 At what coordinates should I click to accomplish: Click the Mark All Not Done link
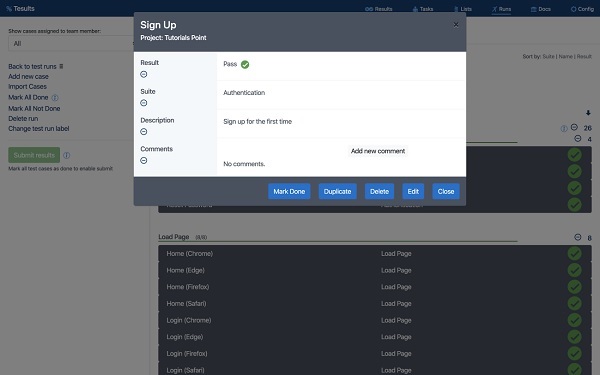click(x=34, y=109)
